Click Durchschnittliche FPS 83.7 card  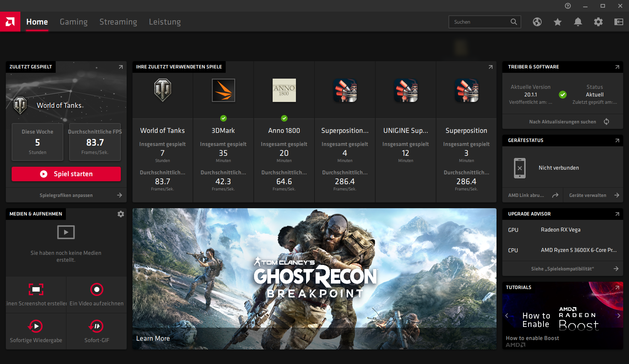tap(95, 142)
